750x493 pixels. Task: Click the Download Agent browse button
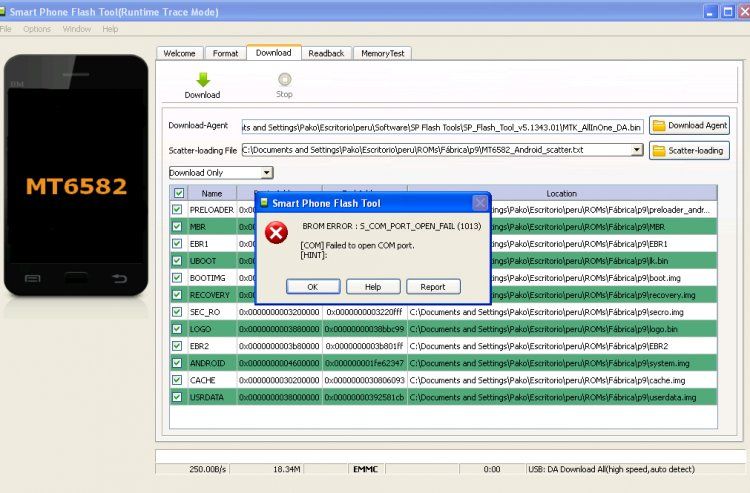click(689, 126)
